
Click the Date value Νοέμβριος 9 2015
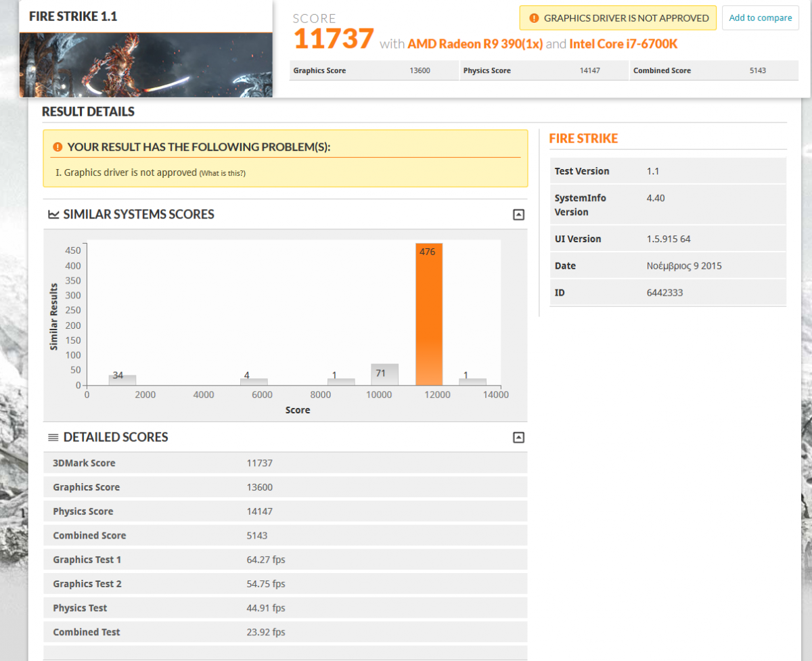pyautogui.click(x=684, y=266)
